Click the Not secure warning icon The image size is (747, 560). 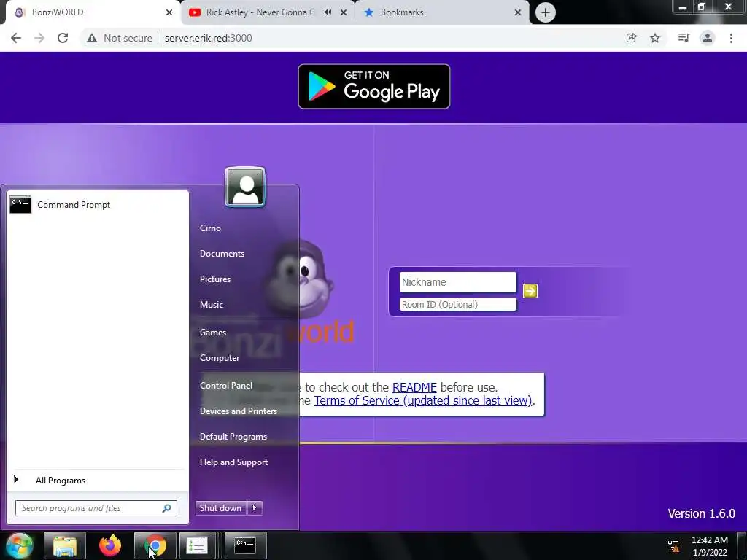tap(91, 38)
